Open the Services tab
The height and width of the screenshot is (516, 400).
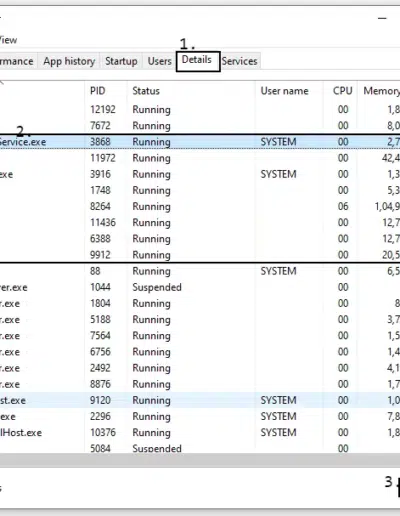click(239, 61)
